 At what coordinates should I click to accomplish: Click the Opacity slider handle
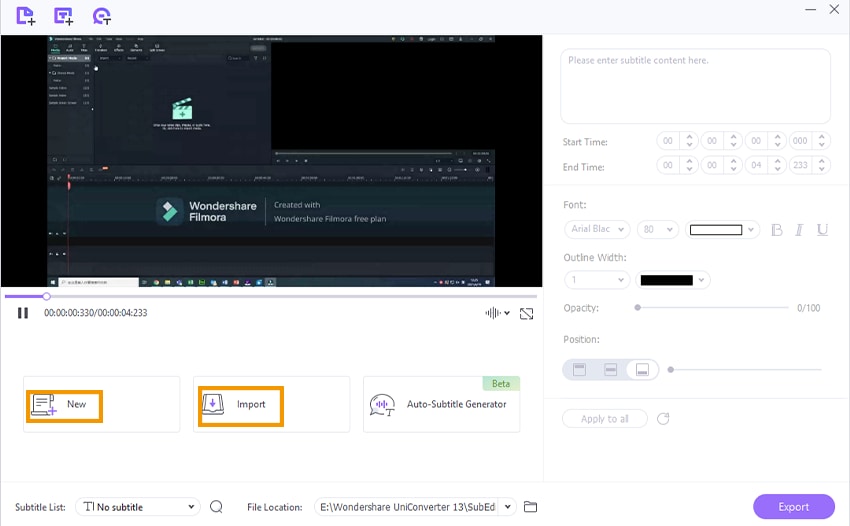tap(638, 307)
